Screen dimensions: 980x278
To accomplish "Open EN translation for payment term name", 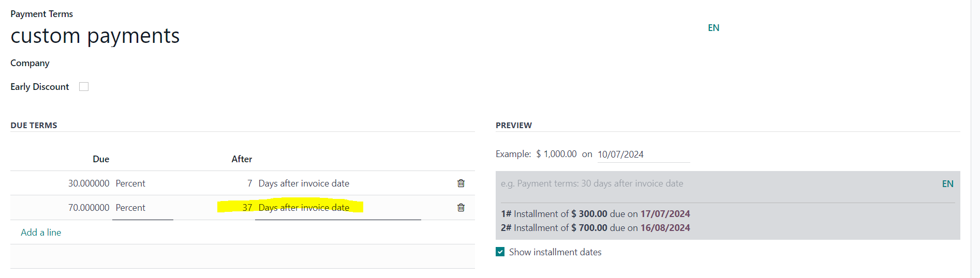I will (x=714, y=28).
